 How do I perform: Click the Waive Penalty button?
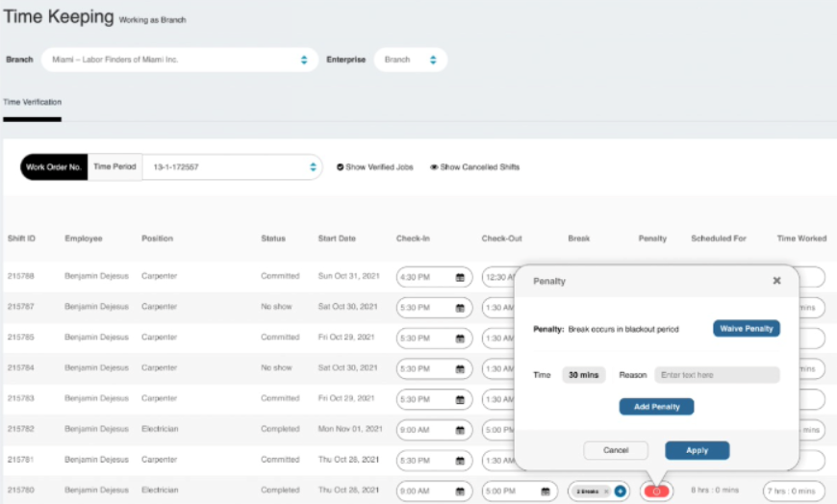click(747, 328)
